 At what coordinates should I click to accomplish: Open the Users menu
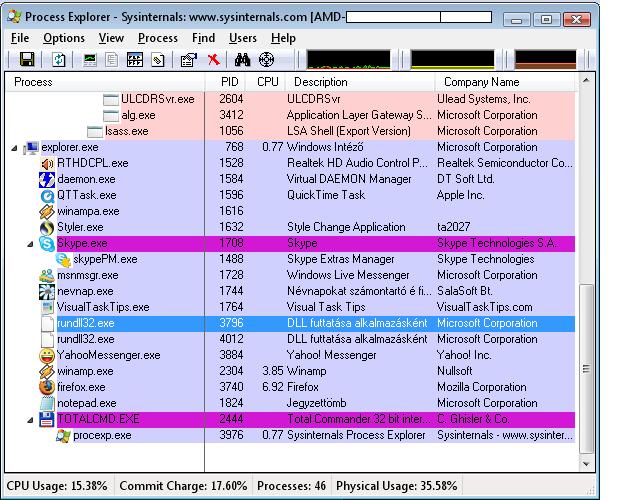(243, 38)
